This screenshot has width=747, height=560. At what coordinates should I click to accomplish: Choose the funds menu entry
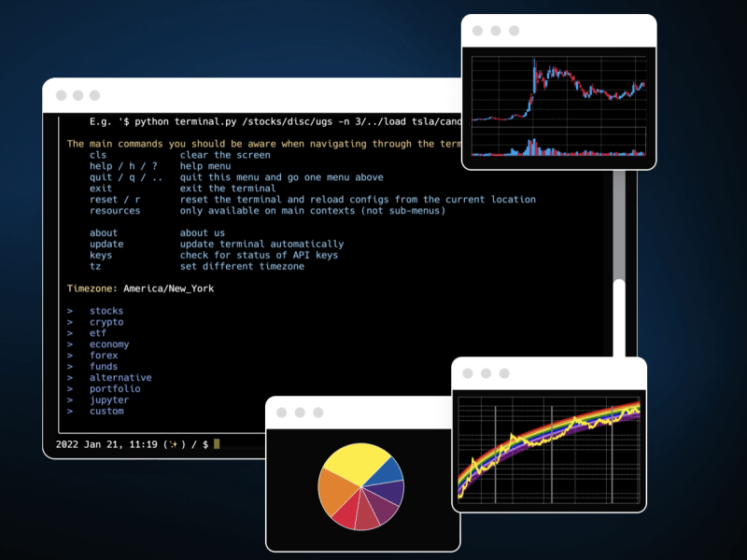point(104,367)
